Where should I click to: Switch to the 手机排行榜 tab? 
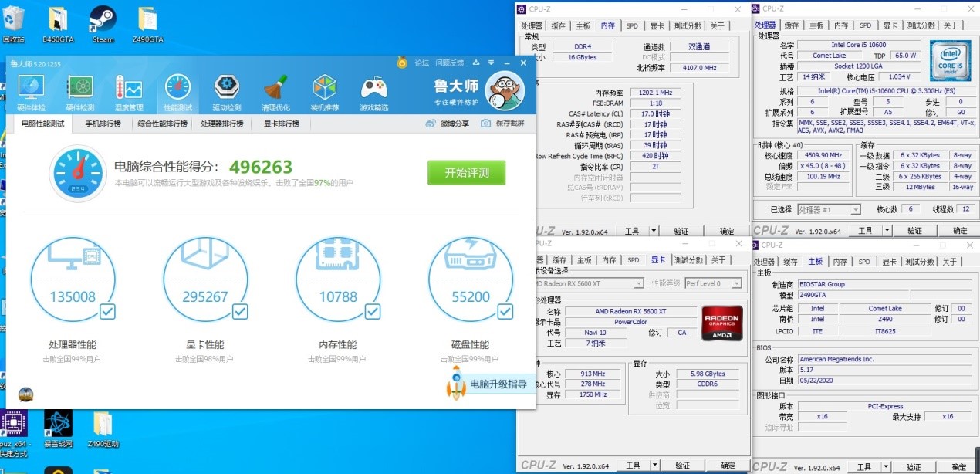coord(103,124)
